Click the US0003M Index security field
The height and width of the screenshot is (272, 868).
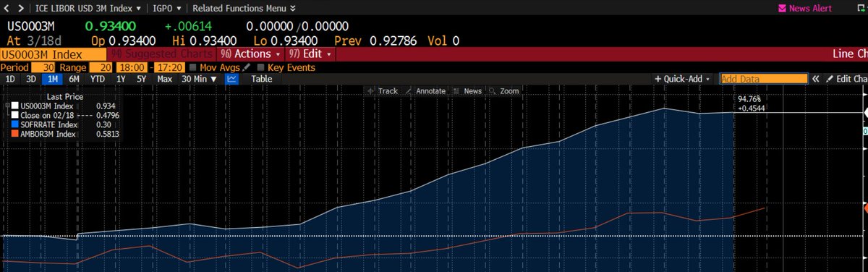pyautogui.click(x=52, y=54)
